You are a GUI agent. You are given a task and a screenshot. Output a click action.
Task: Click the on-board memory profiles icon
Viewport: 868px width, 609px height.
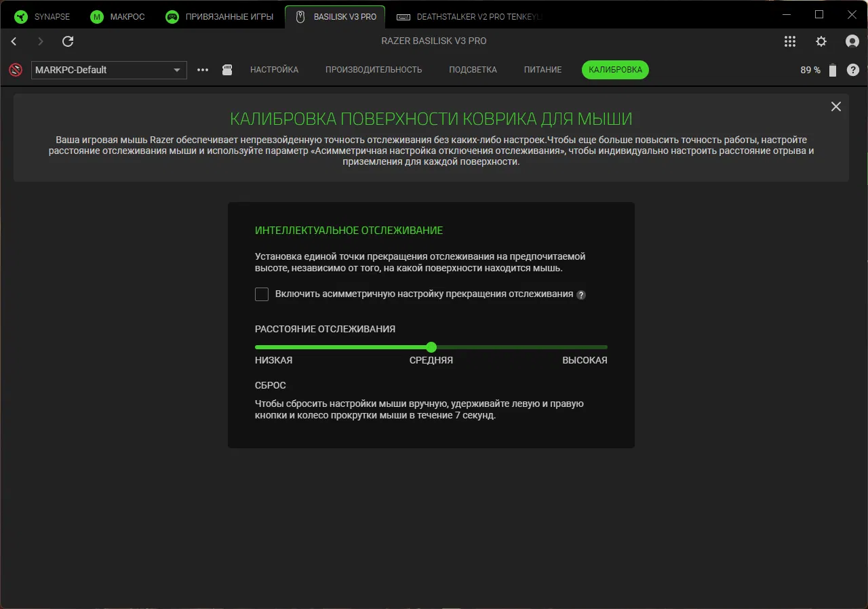(228, 70)
